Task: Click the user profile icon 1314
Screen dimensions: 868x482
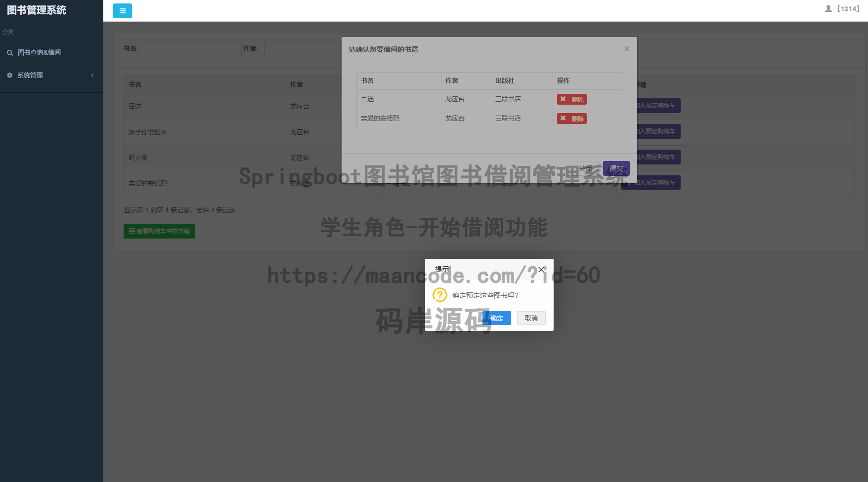Action: click(828, 8)
